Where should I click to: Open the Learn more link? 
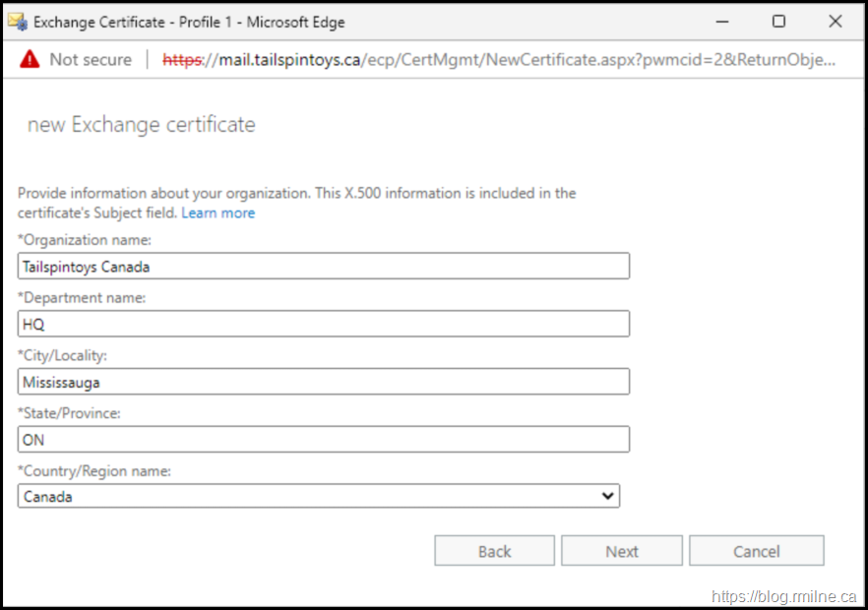click(217, 213)
